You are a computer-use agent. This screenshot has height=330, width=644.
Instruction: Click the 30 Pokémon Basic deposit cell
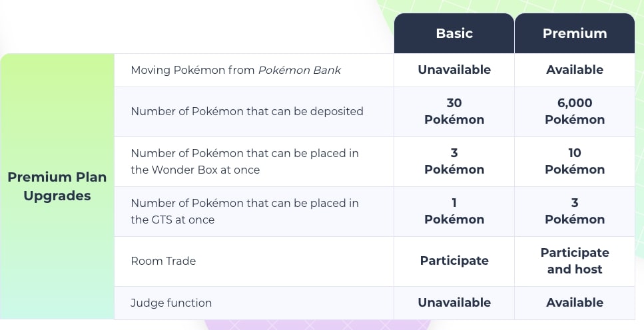[x=454, y=112]
